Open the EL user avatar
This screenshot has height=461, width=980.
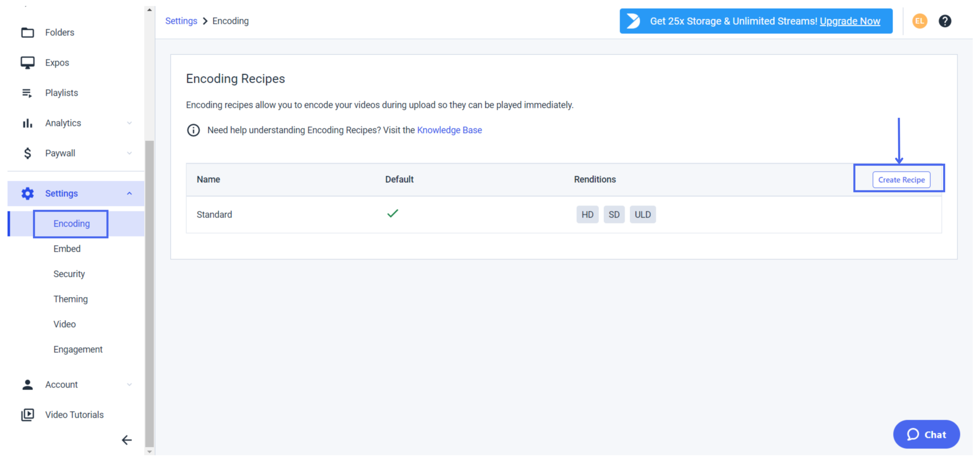(x=919, y=21)
